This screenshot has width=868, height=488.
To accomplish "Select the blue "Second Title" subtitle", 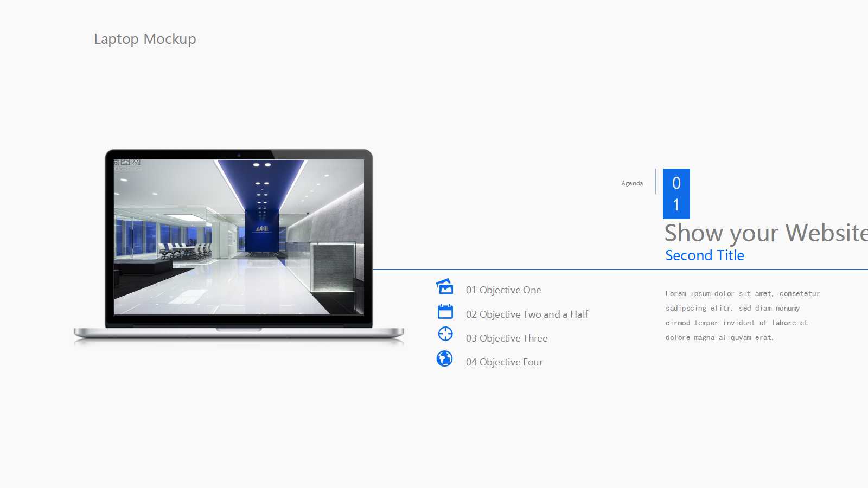I will [x=705, y=255].
